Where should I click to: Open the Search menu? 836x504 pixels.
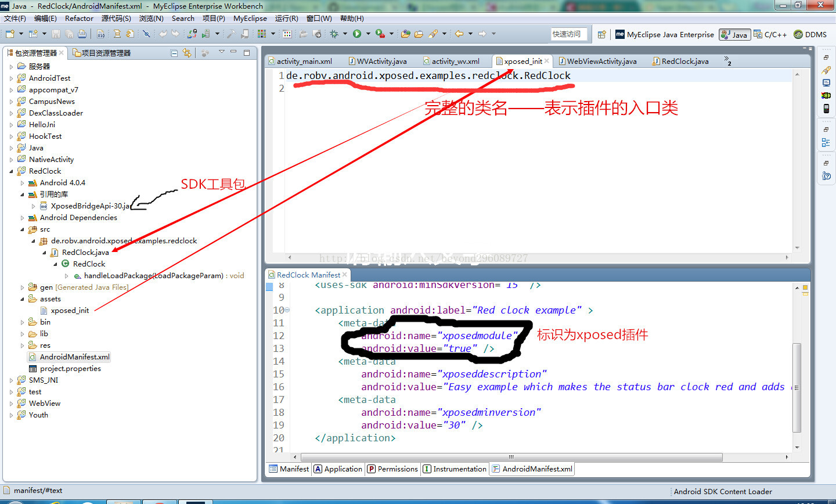183,19
